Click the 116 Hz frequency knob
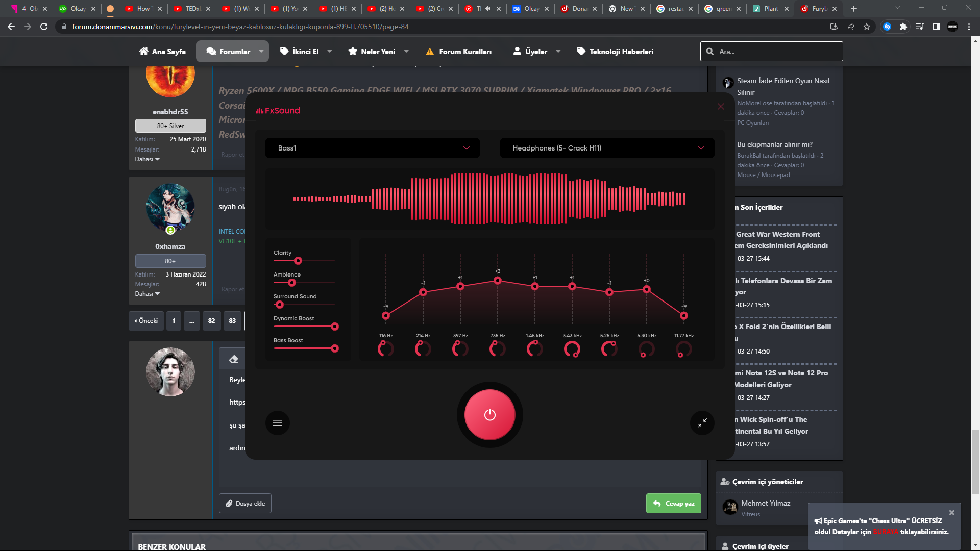The height and width of the screenshot is (551, 980). click(386, 349)
